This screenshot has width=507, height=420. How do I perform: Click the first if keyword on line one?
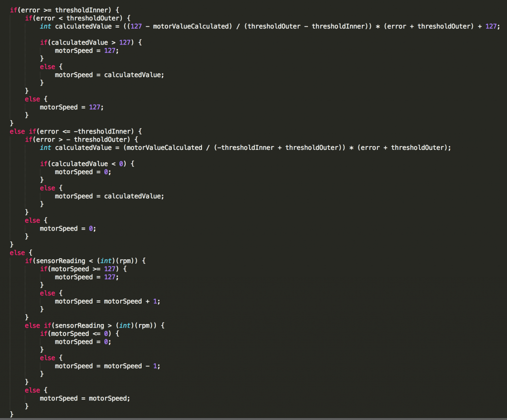pyautogui.click(x=12, y=10)
